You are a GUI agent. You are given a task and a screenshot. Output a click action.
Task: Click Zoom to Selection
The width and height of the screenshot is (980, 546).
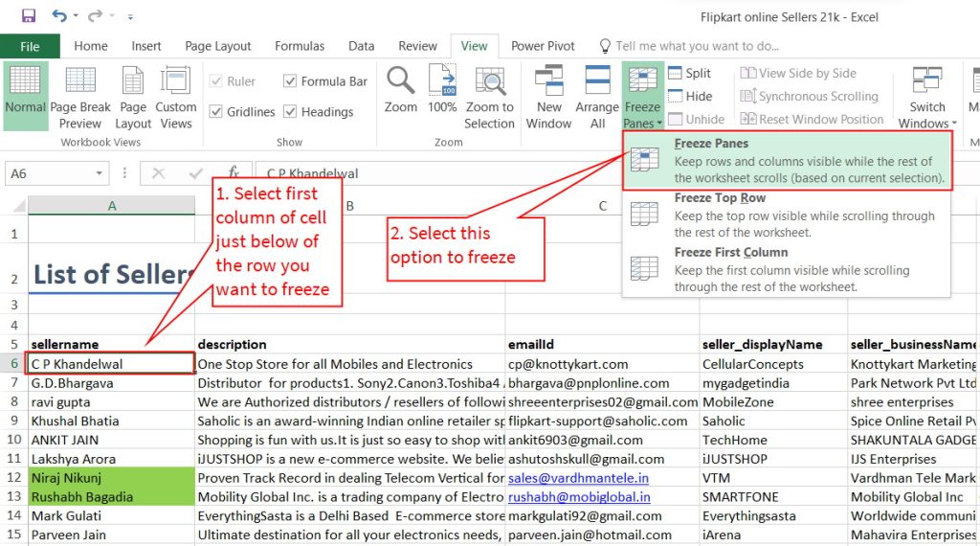[x=489, y=96]
